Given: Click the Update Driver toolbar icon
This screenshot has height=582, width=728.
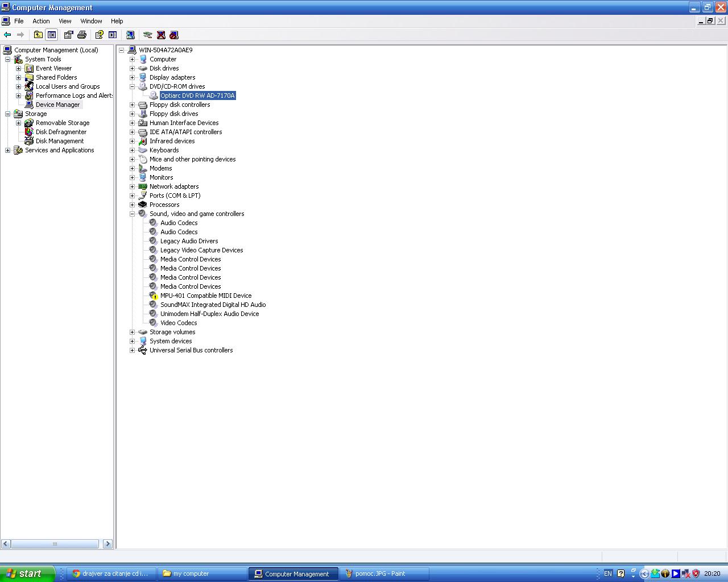Looking at the screenshot, I should coord(148,35).
